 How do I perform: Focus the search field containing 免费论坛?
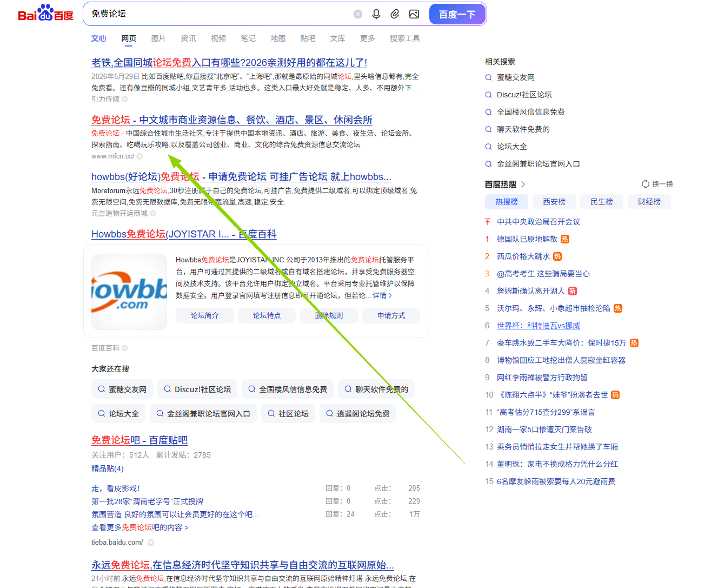219,14
